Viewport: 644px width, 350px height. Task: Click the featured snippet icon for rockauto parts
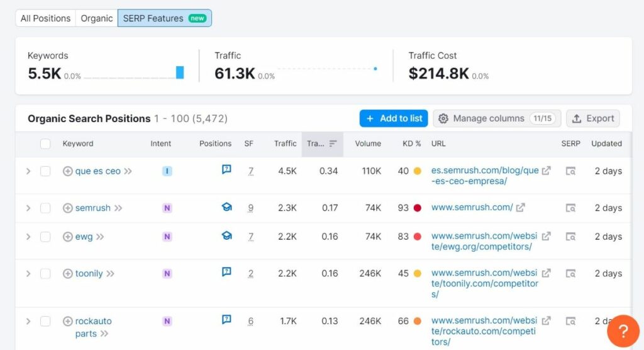226,320
